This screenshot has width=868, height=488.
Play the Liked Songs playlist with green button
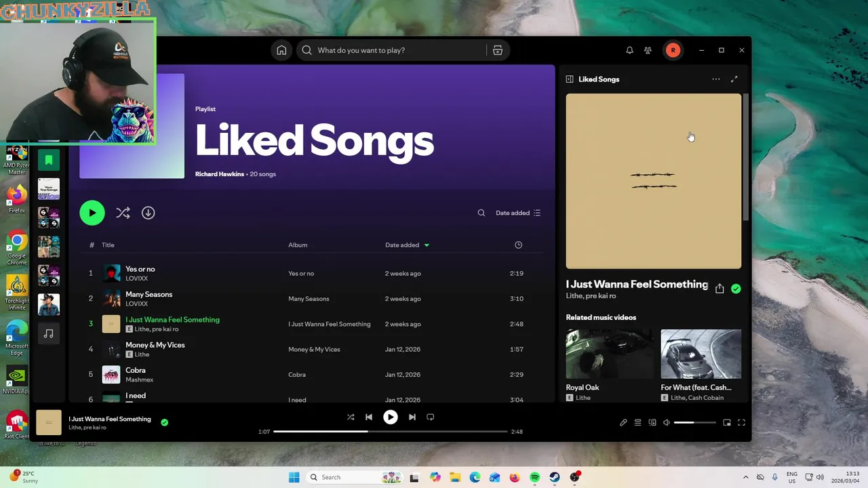(x=92, y=213)
